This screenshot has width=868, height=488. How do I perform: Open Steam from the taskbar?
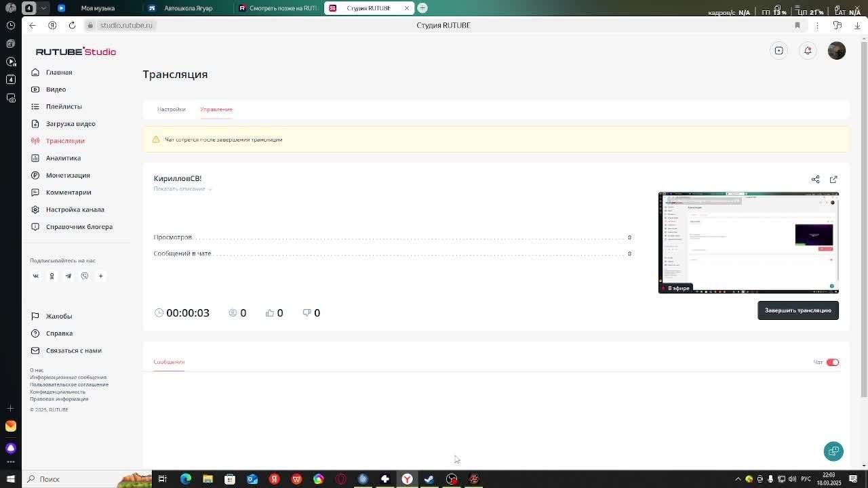pos(429,479)
